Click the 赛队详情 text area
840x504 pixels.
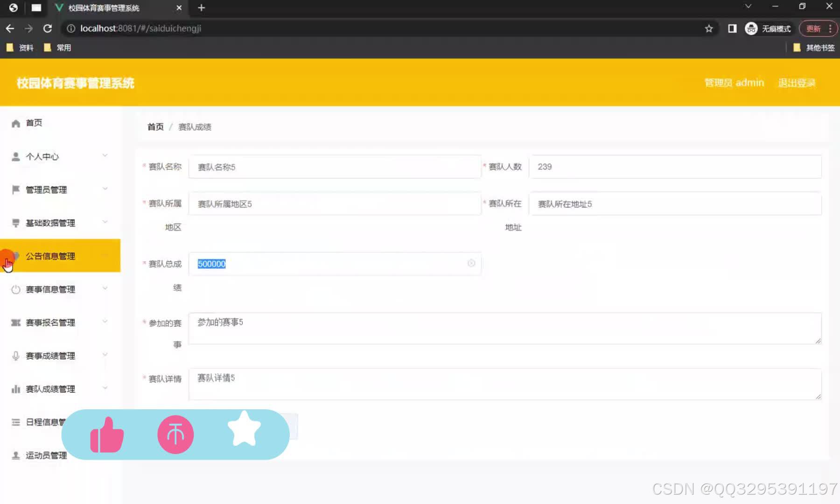pyautogui.click(x=505, y=384)
